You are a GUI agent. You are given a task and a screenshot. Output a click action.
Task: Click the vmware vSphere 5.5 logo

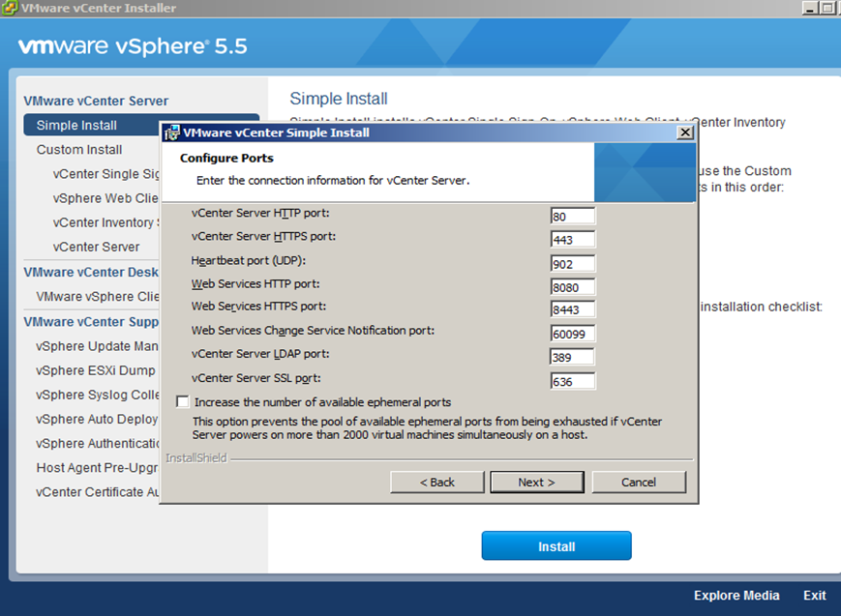(x=133, y=46)
